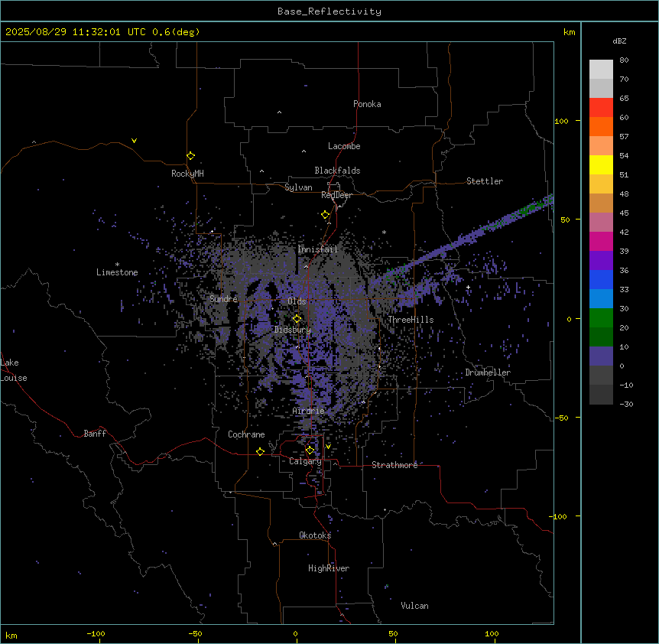Click the Sylvan label on the map
Image resolution: width=659 pixels, height=644 pixels.
[x=298, y=187]
